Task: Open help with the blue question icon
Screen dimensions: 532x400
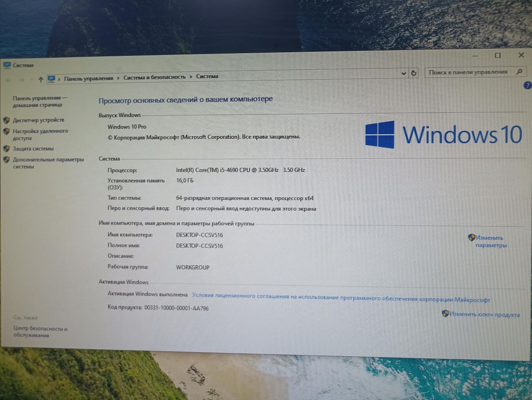Action: point(528,85)
